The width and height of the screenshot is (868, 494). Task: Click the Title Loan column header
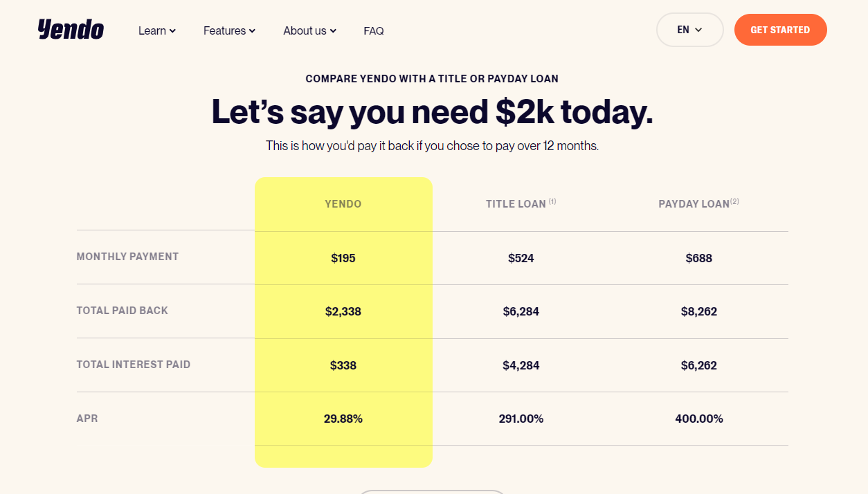(516, 204)
